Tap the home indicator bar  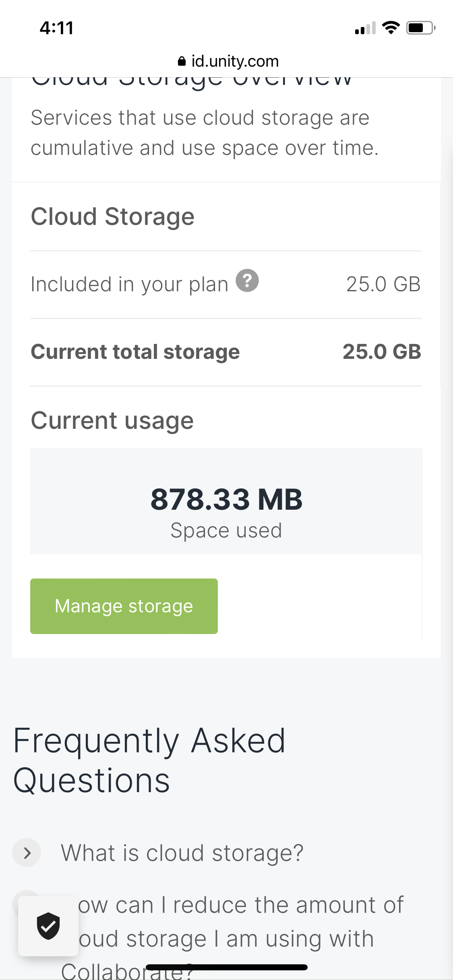click(227, 967)
